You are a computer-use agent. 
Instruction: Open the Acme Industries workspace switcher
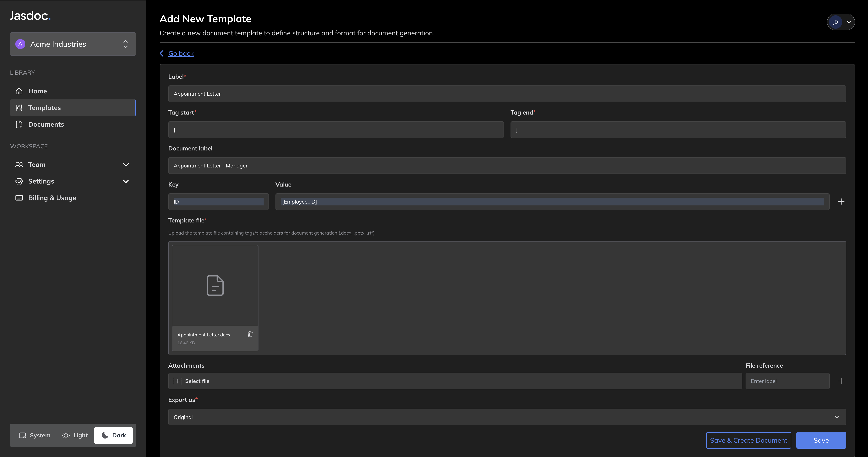(x=73, y=44)
